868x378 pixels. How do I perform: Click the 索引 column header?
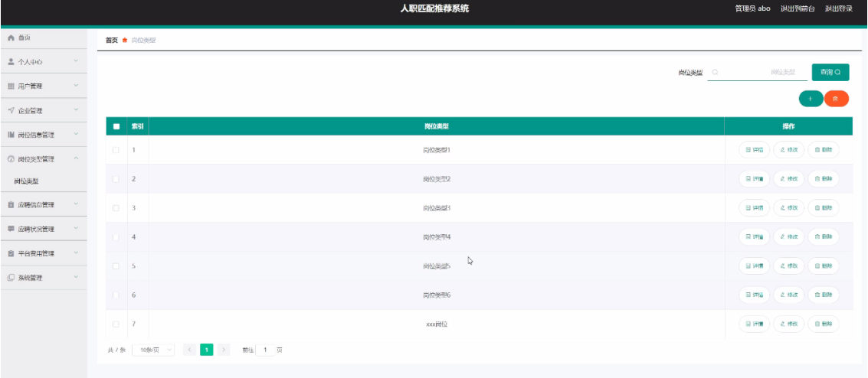pyautogui.click(x=137, y=126)
